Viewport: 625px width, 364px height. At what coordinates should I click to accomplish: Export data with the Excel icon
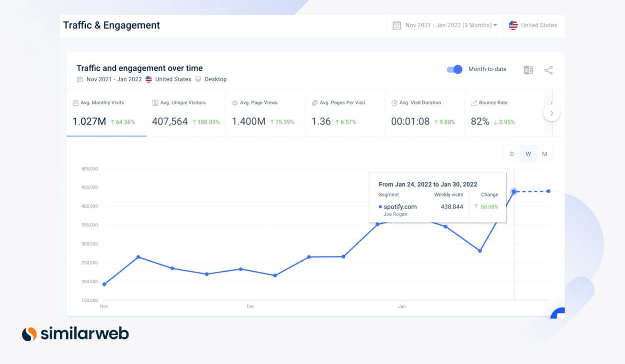coord(528,70)
